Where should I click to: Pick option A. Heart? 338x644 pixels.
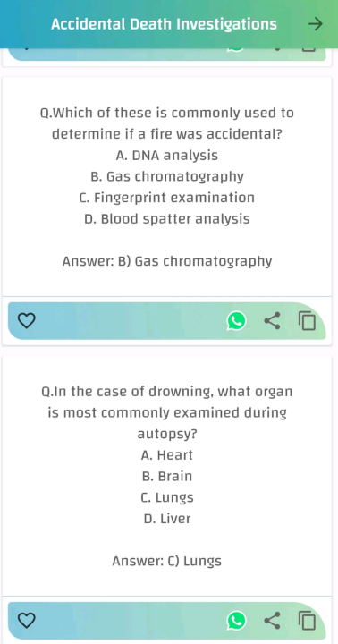(167, 455)
